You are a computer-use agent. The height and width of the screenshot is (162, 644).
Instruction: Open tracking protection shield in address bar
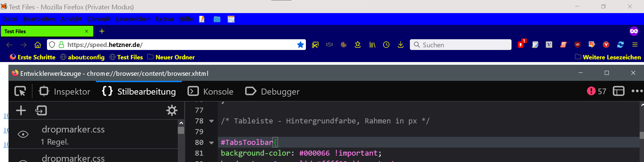pos(52,45)
